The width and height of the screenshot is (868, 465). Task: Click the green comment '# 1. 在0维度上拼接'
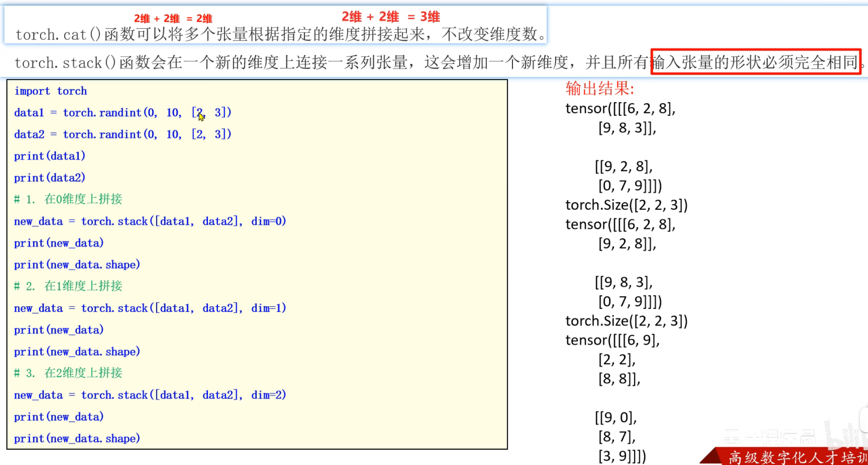(x=68, y=199)
